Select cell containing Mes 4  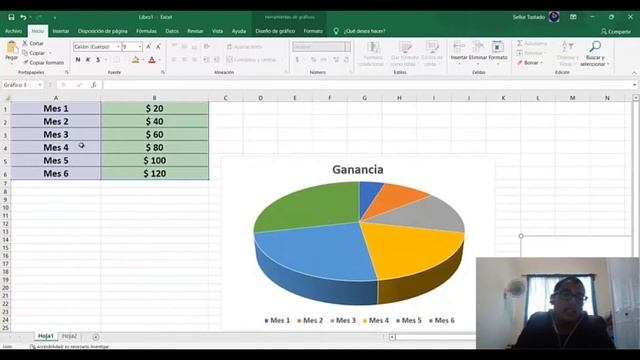click(x=56, y=147)
